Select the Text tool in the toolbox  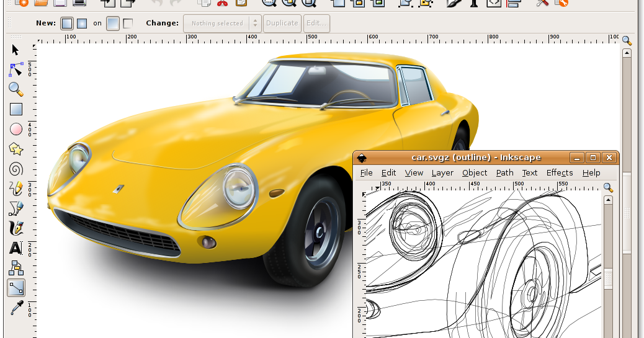coord(16,248)
